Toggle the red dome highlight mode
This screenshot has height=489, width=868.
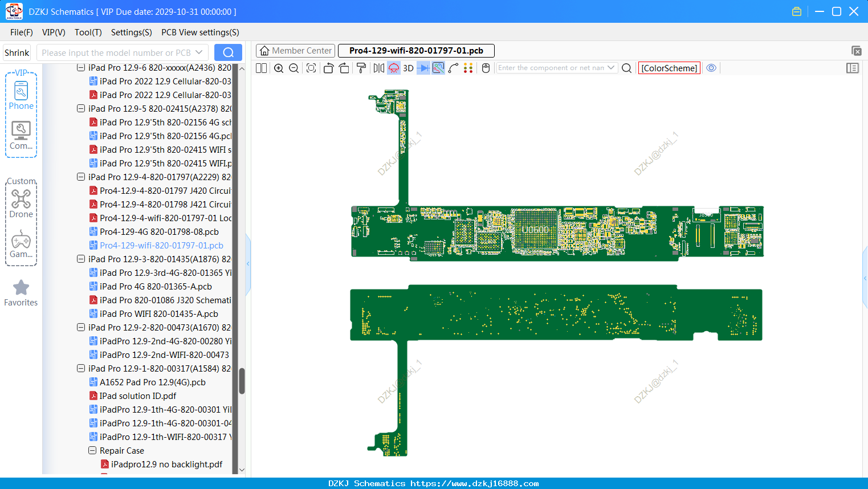pyautogui.click(x=394, y=68)
